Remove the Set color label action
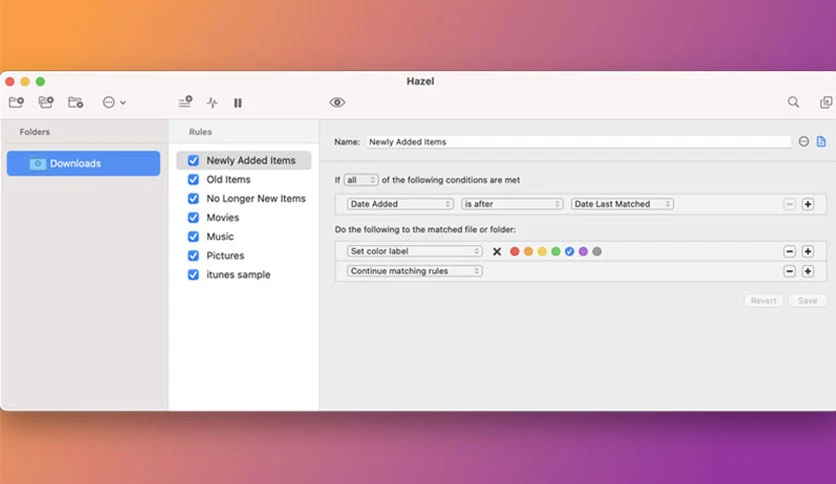This screenshot has width=836, height=484. 790,251
